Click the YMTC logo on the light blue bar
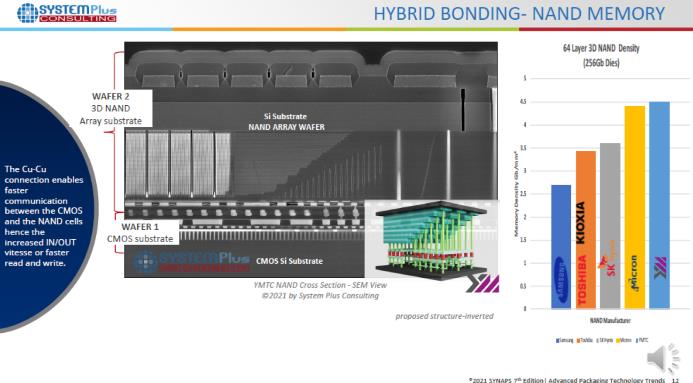The width and height of the screenshot is (693, 383). (660, 267)
